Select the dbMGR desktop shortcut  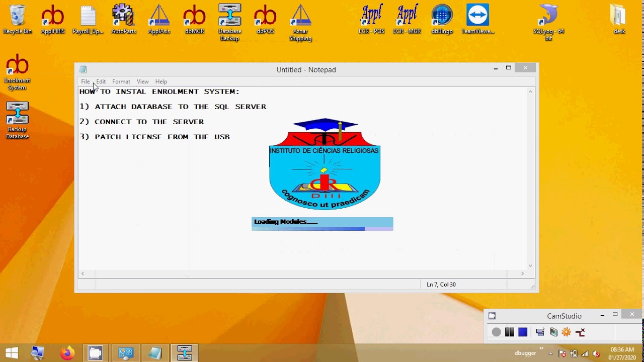[194, 19]
